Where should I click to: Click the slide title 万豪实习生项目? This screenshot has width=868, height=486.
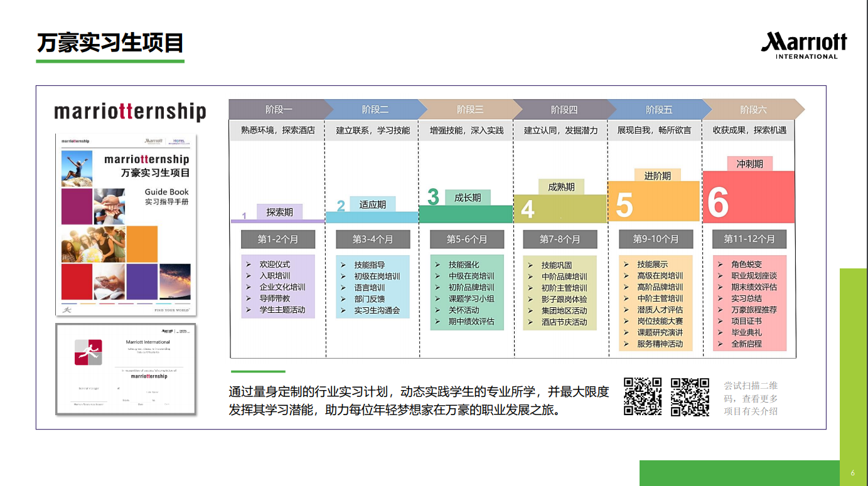point(110,42)
